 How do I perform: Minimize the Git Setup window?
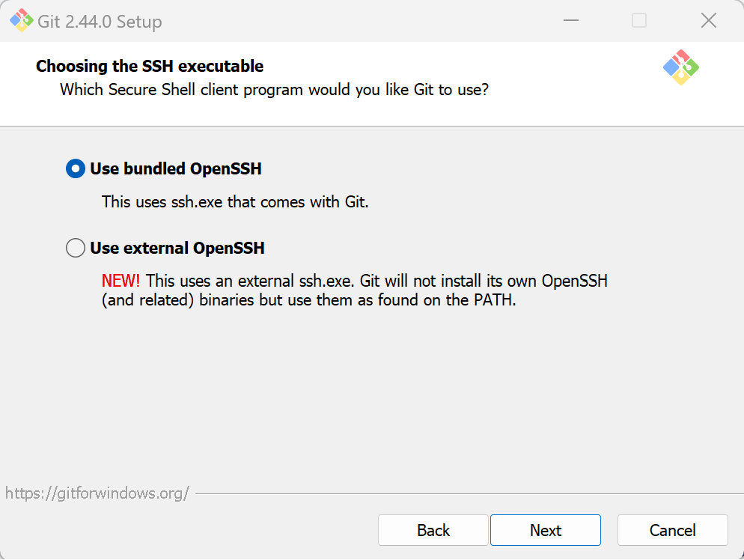pyautogui.click(x=571, y=20)
